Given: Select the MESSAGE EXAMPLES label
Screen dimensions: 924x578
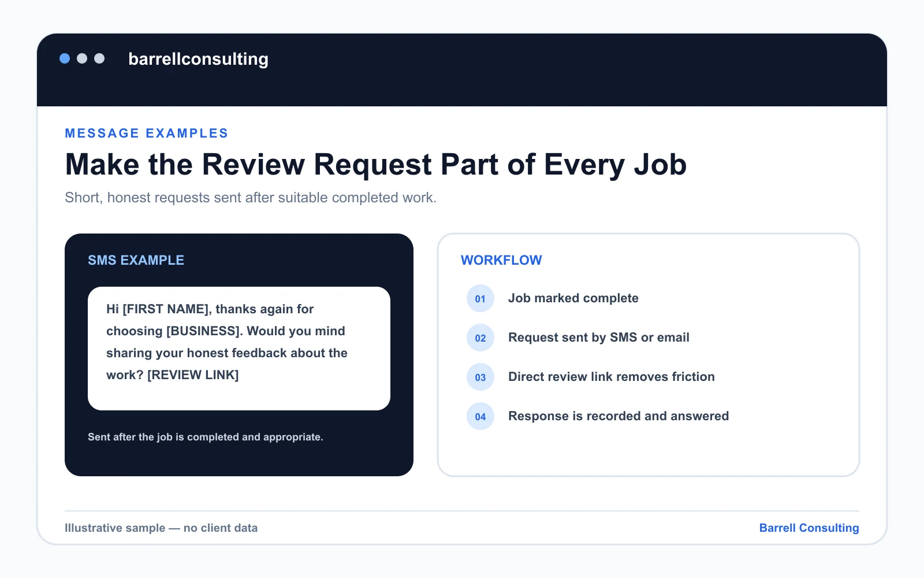Looking at the screenshot, I should (147, 133).
